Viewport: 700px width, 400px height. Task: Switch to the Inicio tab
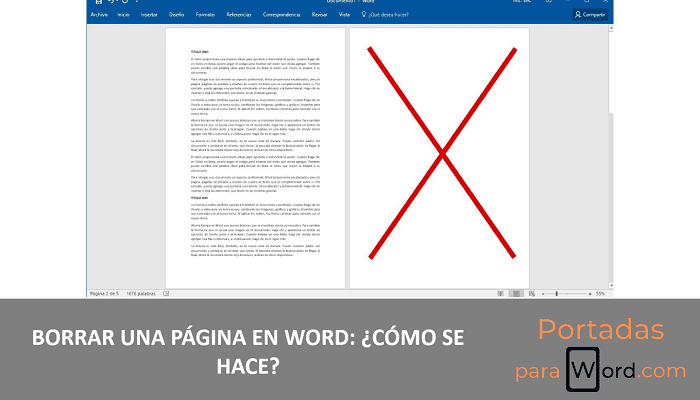[123, 15]
